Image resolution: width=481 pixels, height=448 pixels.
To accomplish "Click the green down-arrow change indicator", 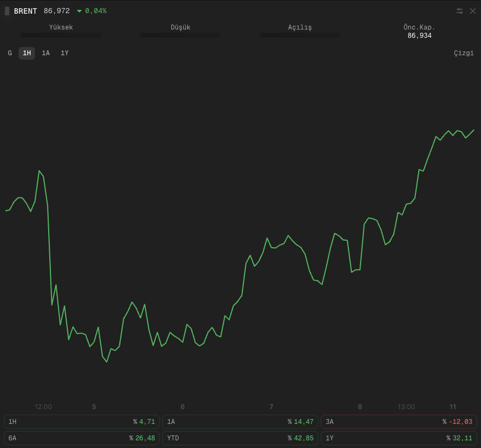I will 79,11.
